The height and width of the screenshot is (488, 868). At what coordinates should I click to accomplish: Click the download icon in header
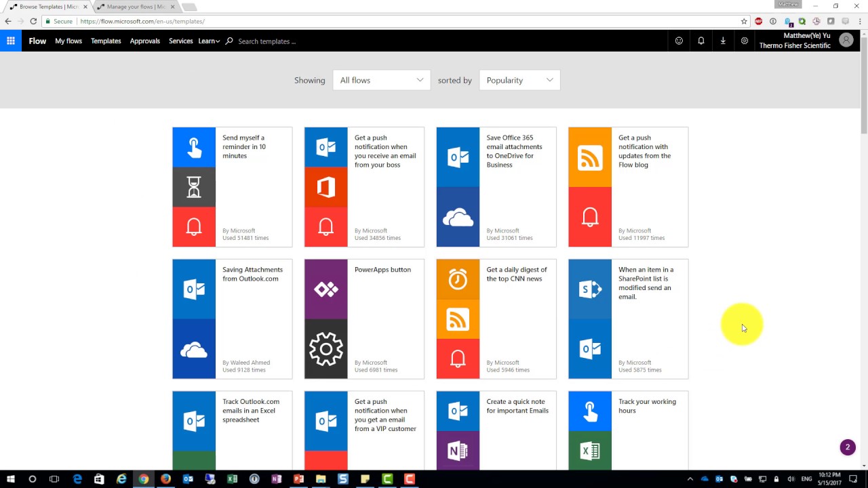[723, 41]
